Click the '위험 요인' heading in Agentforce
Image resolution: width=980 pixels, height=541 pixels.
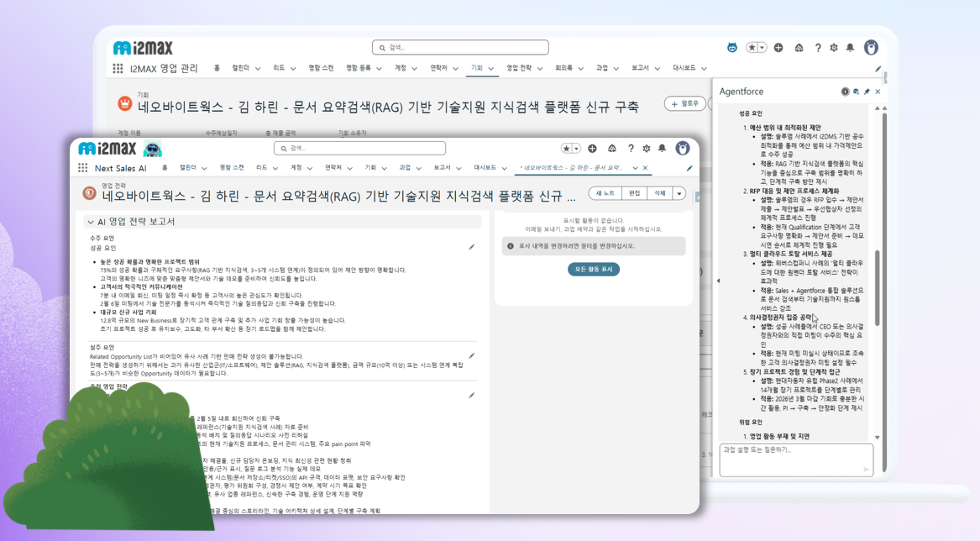[750, 423]
